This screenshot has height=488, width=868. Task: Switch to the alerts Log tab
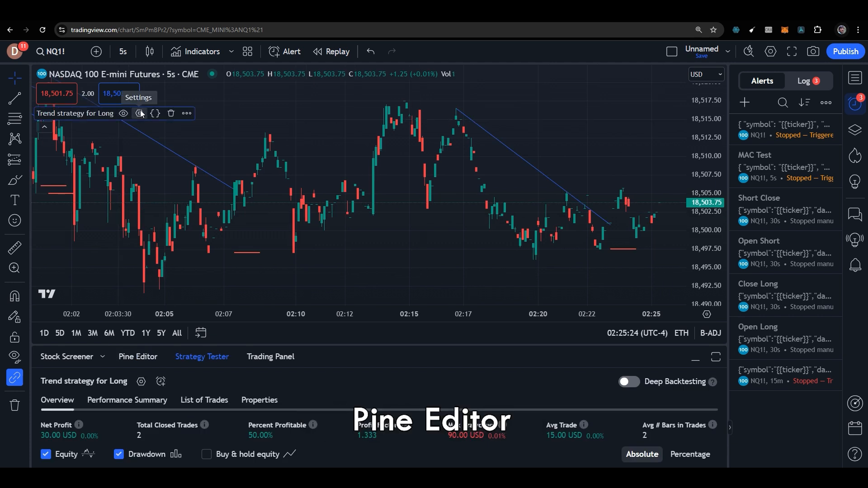(808, 81)
